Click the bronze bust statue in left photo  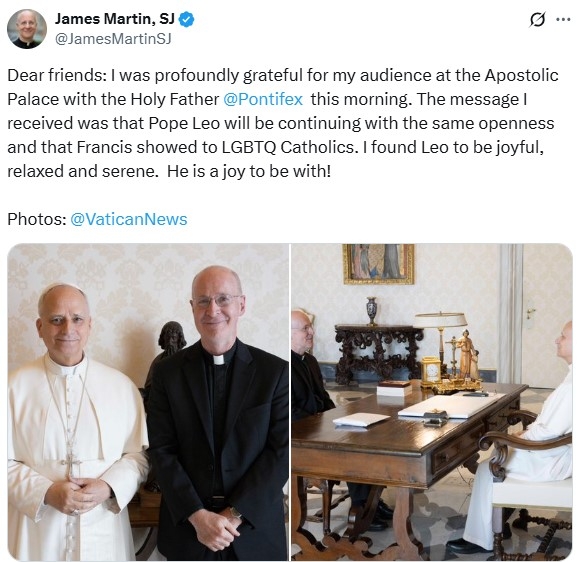(171, 340)
